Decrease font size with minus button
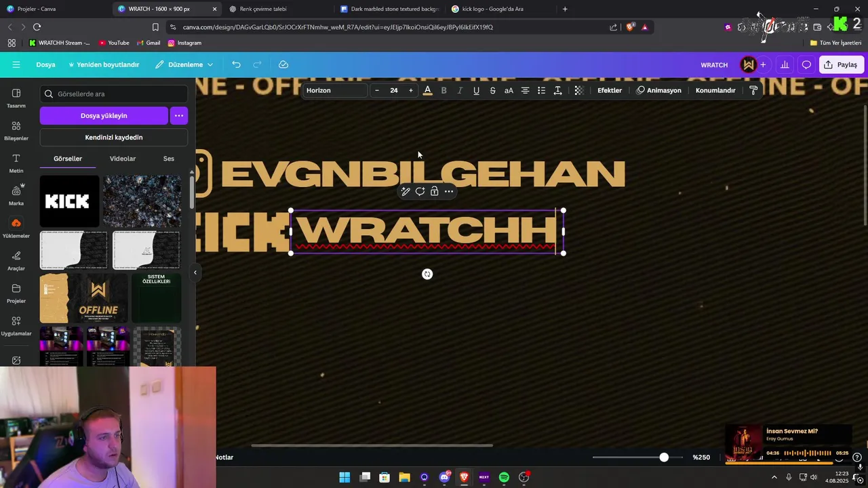868x488 pixels. (x=377, y=90)
